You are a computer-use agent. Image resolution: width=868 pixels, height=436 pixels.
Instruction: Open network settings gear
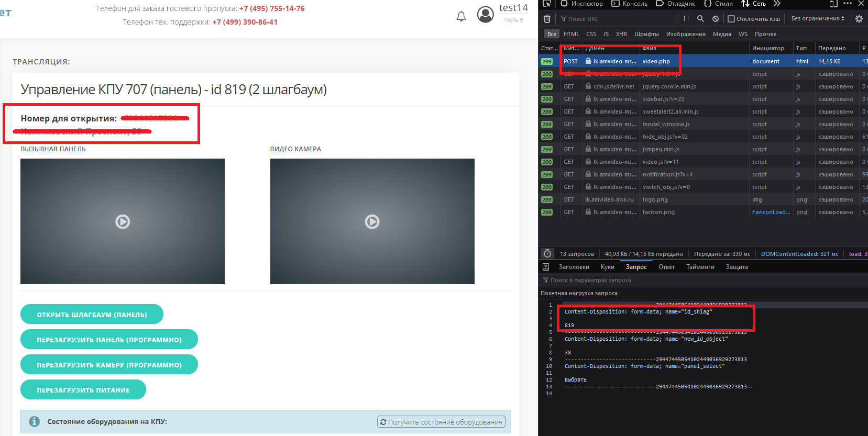[859, 19]
